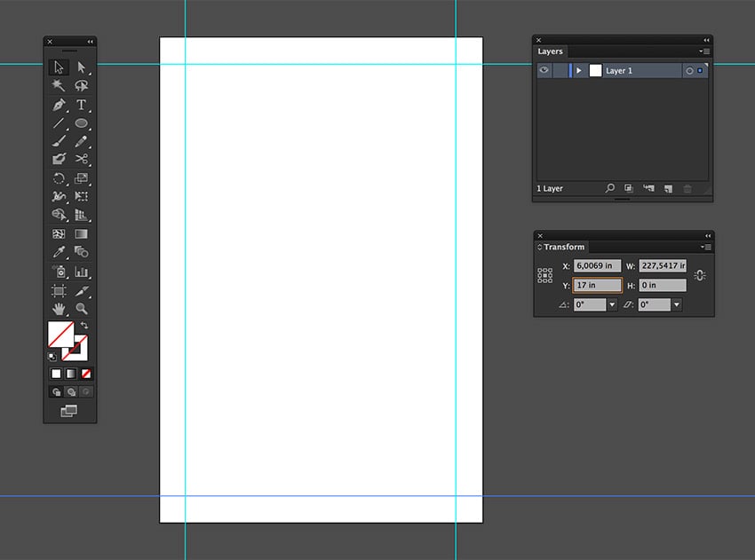Switch to the Transform panel tab

pos(564,246)
